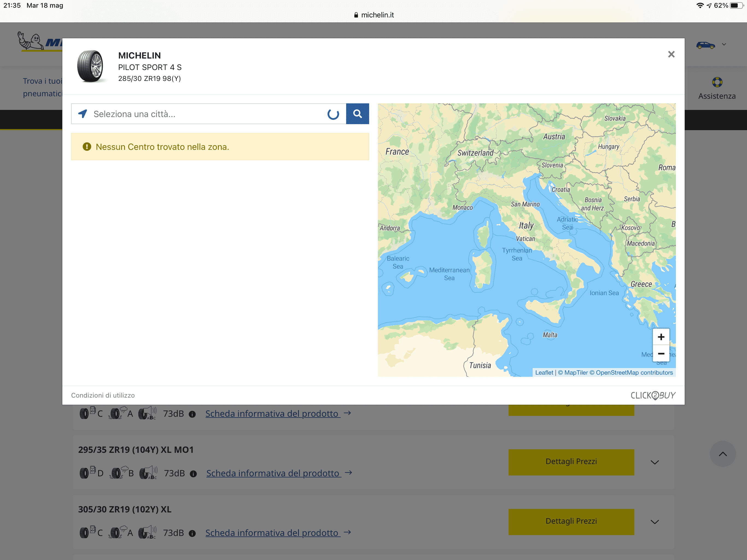This screenshot has height=560, width=747.
Task: Click the search magnifier button
Action: pos(357,114)
